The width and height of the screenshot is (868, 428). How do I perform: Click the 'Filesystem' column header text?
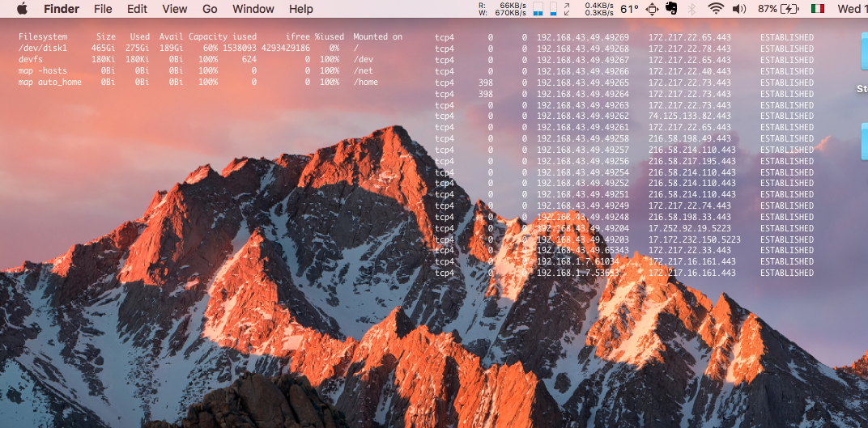click(43, 37)
